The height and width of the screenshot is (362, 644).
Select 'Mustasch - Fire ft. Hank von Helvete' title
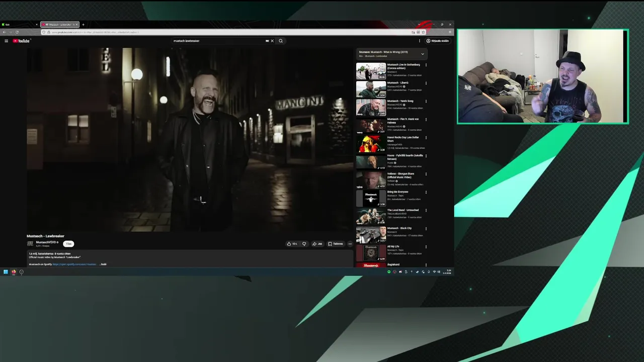pos(403,121)
